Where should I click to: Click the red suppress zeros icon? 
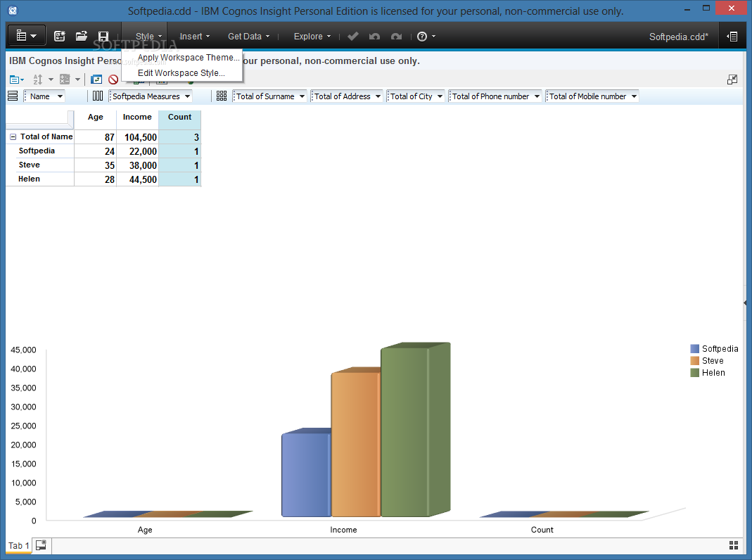(x=113, y=79)
